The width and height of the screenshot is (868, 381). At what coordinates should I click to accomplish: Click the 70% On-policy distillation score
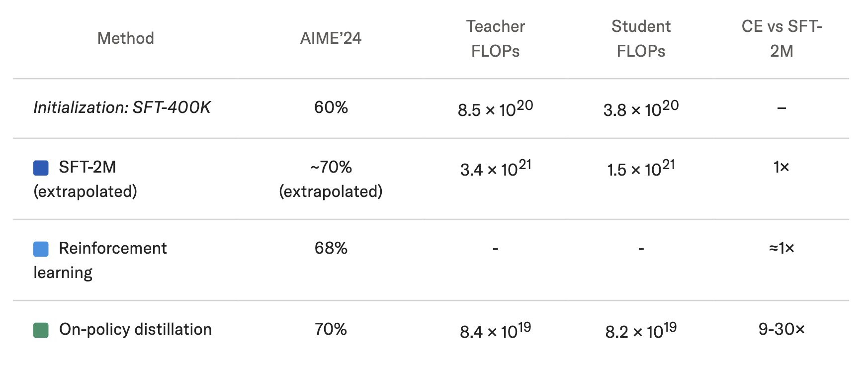coord(331,329)
